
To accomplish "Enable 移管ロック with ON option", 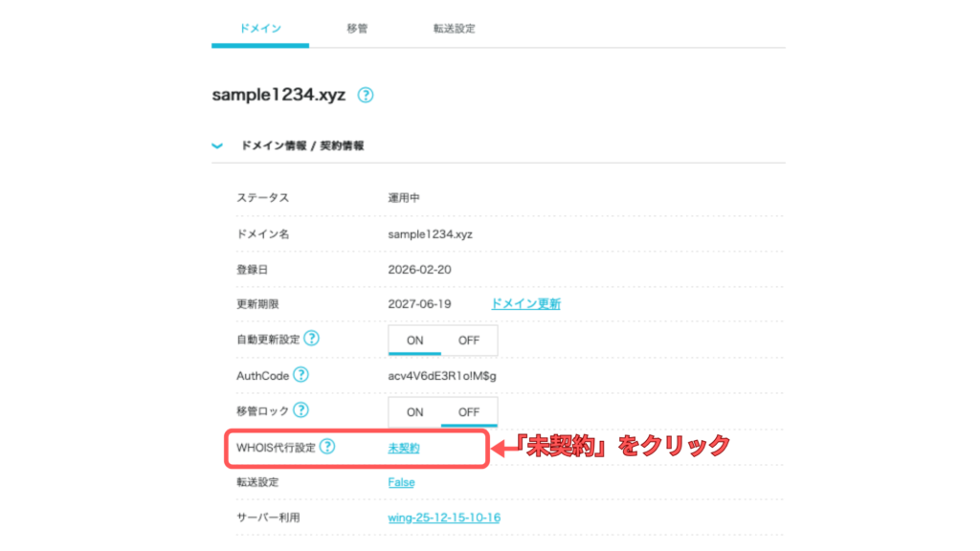I will [414, 411].
